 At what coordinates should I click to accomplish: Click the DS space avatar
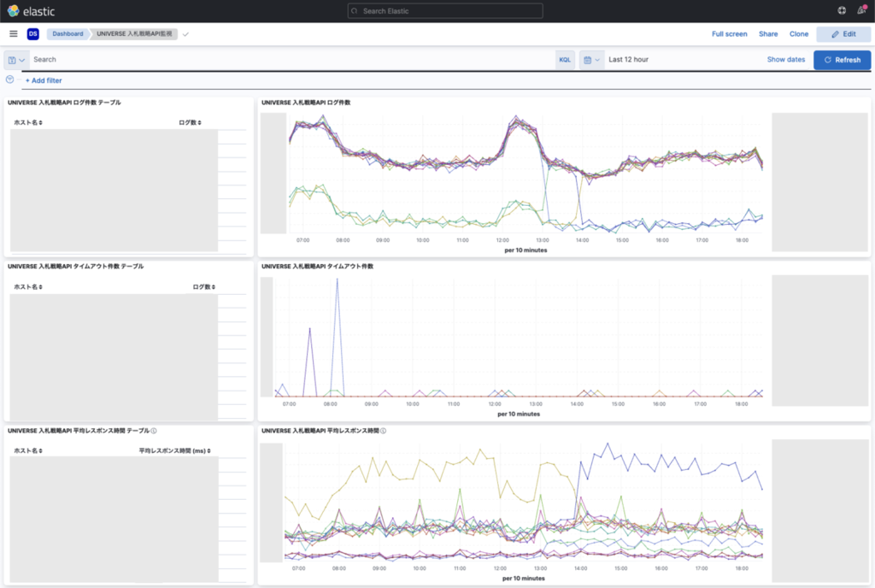pos(33,34)
